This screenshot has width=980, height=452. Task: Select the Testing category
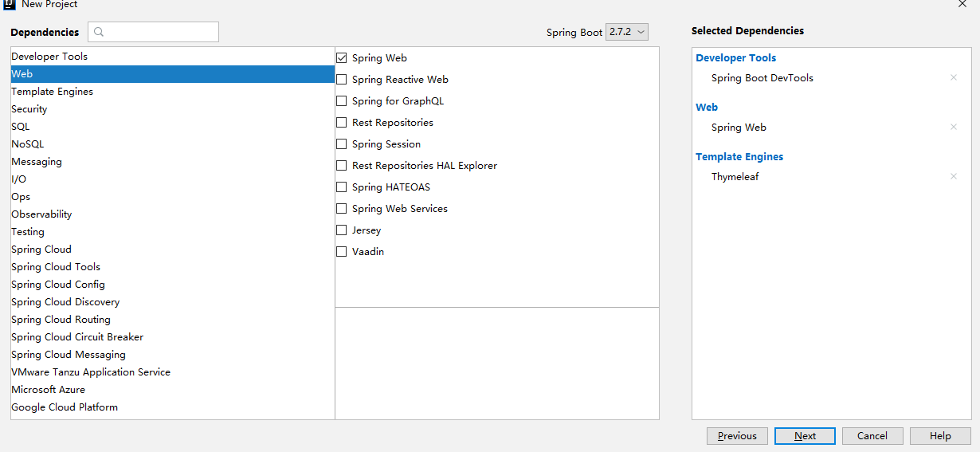[x=172, y=232]
